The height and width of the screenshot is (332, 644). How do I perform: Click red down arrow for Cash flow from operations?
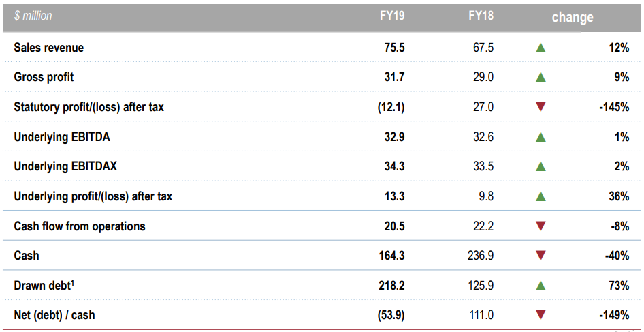(541, 226)
